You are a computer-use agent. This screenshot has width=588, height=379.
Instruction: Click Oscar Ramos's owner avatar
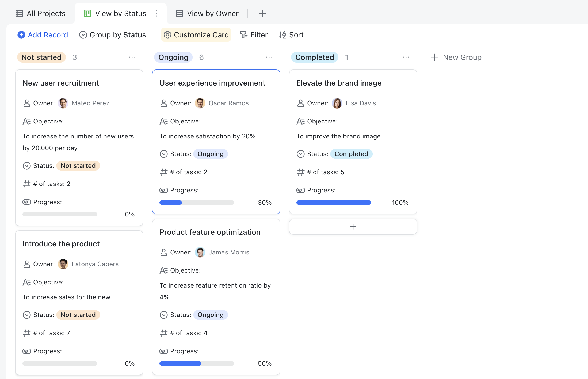pyautogui.click(x=200, y=103)
